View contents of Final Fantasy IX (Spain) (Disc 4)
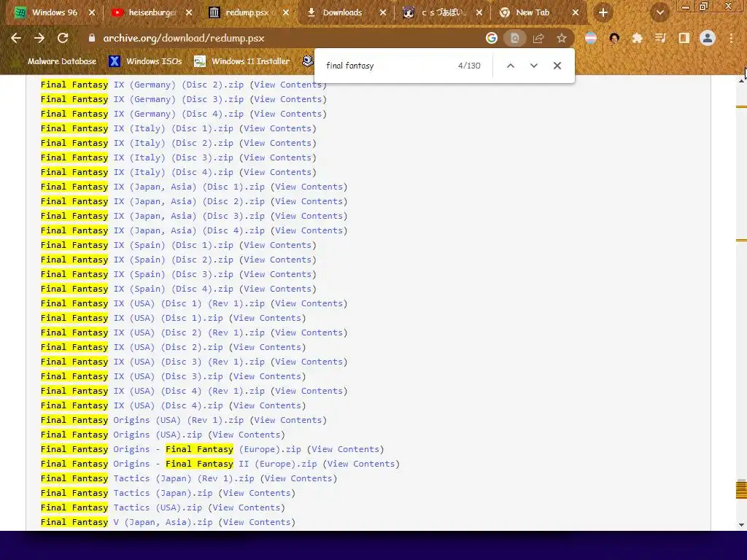Image resolution: width=747 pixels, height=560 pixels. [277, 289]
